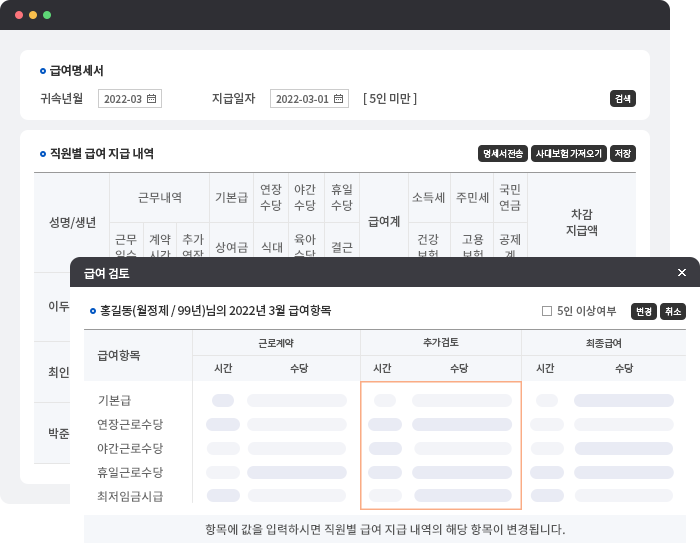Click the 변경 button in the dialog
Screen dimensions: 700x554
pos(643,311)
